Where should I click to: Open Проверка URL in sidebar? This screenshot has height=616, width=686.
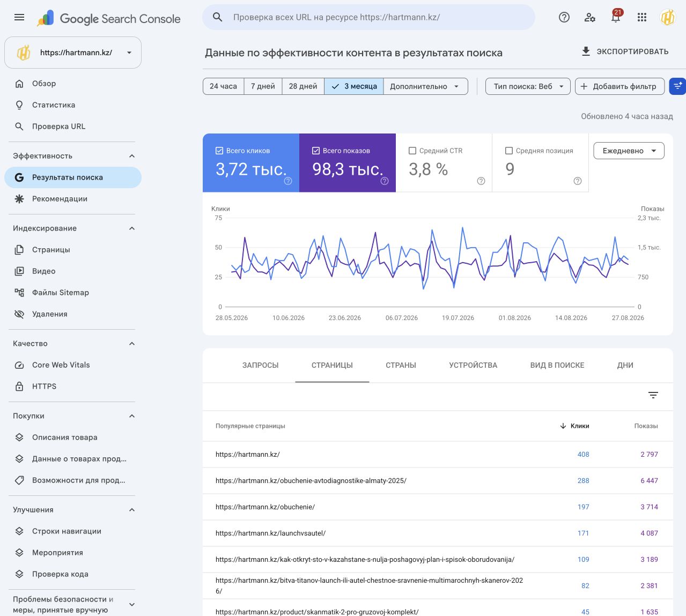click(73, 127)
